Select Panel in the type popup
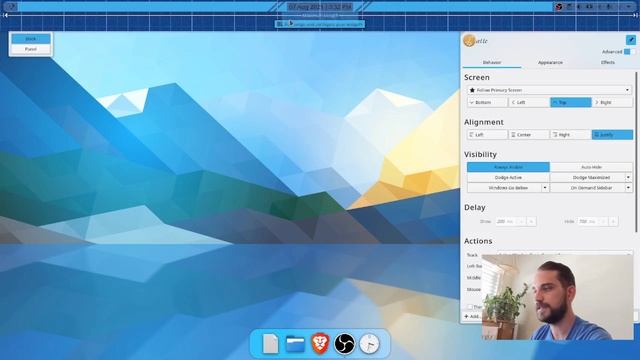640x360 pixels. (31, 49)
